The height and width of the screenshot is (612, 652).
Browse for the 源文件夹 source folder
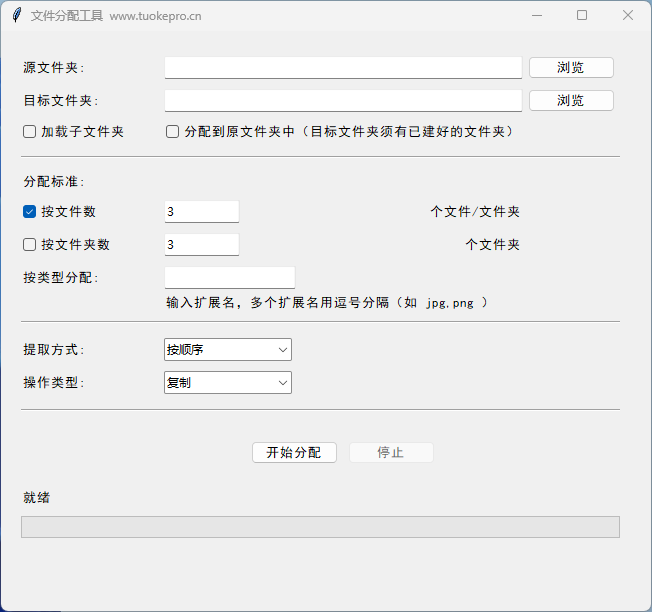(571, 68)
